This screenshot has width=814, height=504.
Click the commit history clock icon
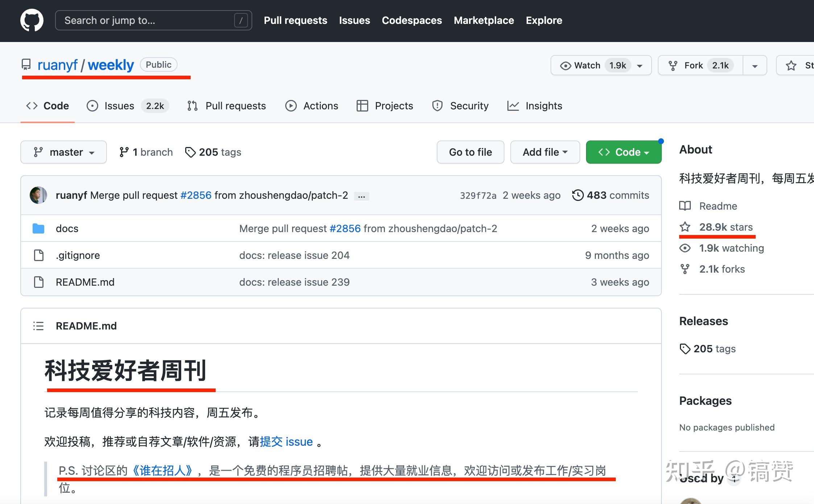tap(578, 195)
